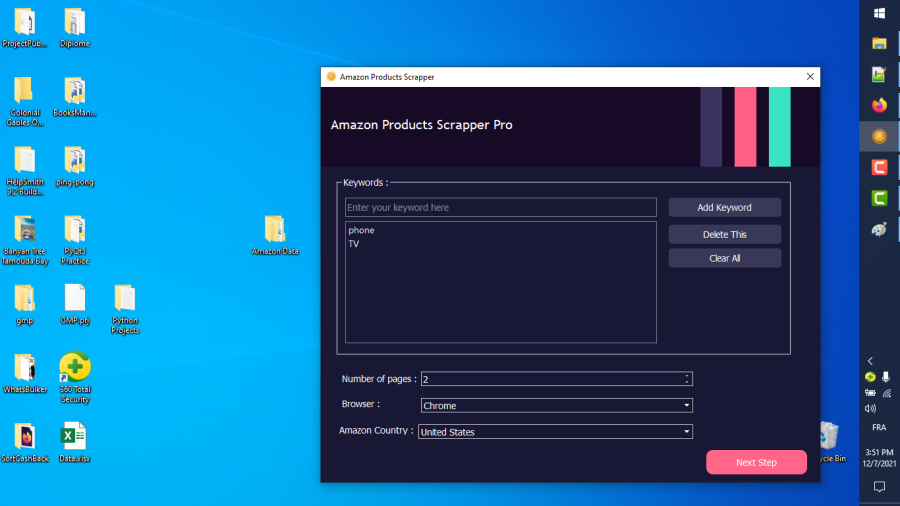Select the gimp desktop folder
Screen dimensions: 900x506
pos(25,305)
